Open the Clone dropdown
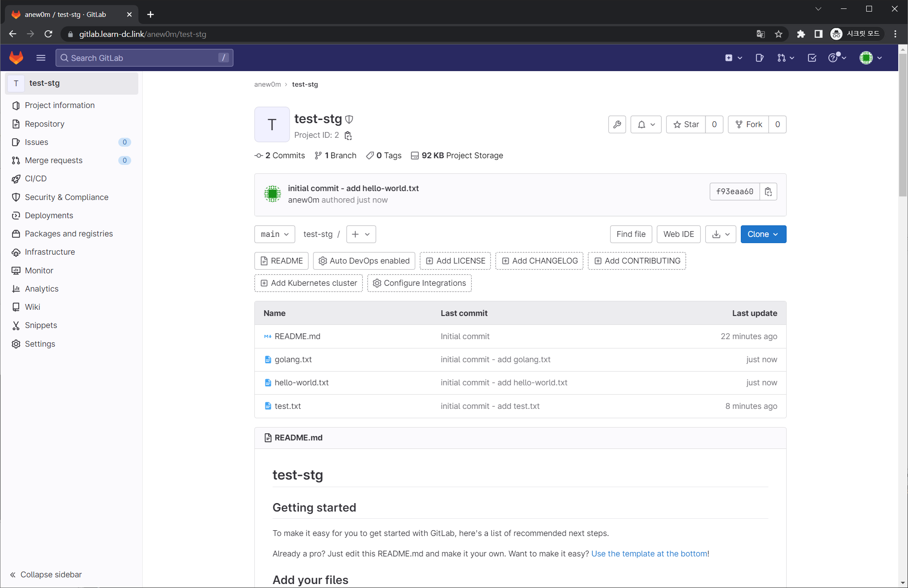 763,234
